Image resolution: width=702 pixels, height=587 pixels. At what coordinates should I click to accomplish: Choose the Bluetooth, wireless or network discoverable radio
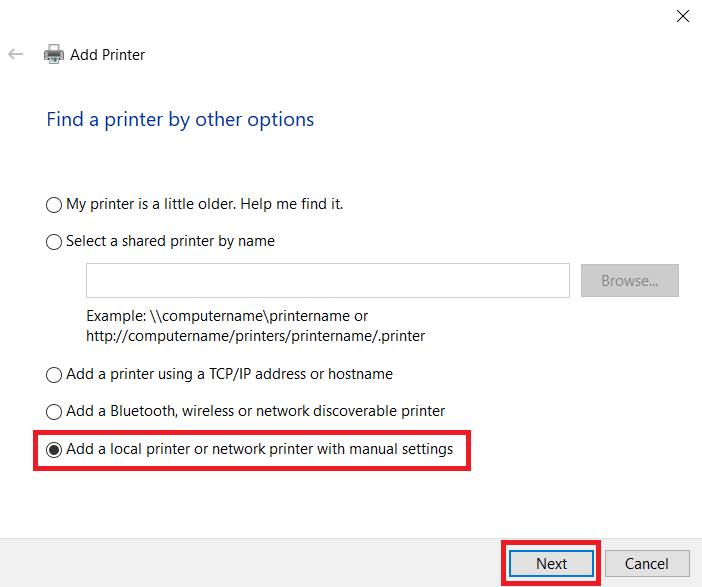point(54,412)
